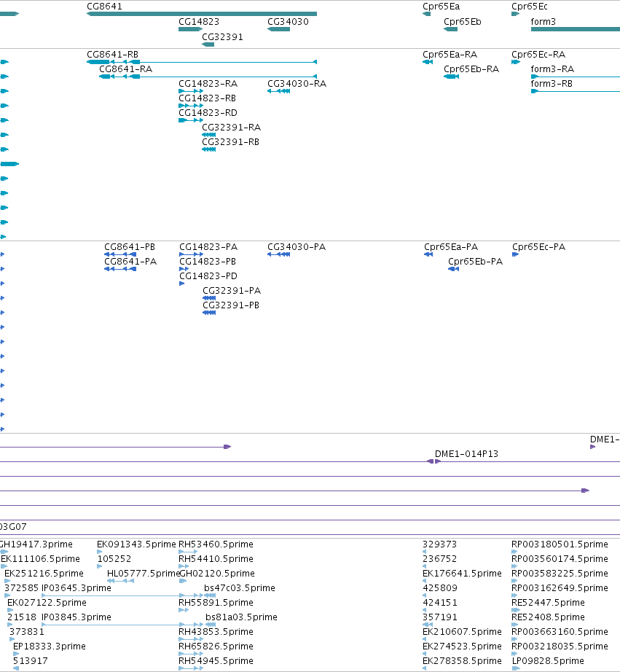Select EST RH65826.5prime
Image resolution: width=620 pixels, height=672 pixels.
pyautogui.click(x=191, y=654)
